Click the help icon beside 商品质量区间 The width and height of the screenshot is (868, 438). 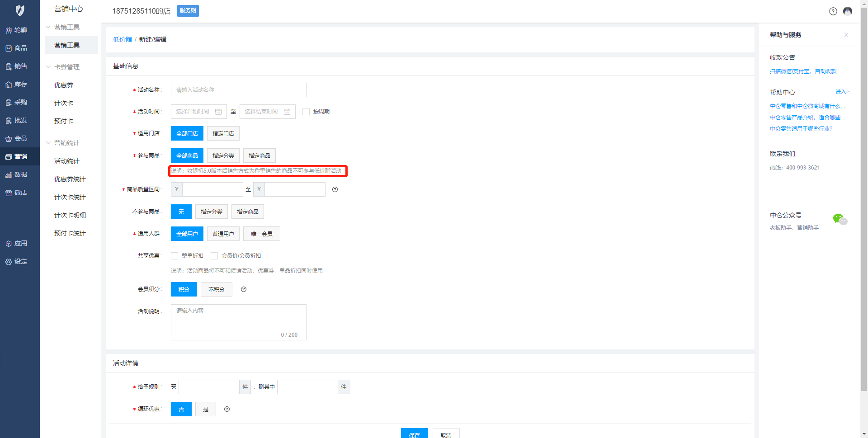pyautogui.click(x=335, y=189)
